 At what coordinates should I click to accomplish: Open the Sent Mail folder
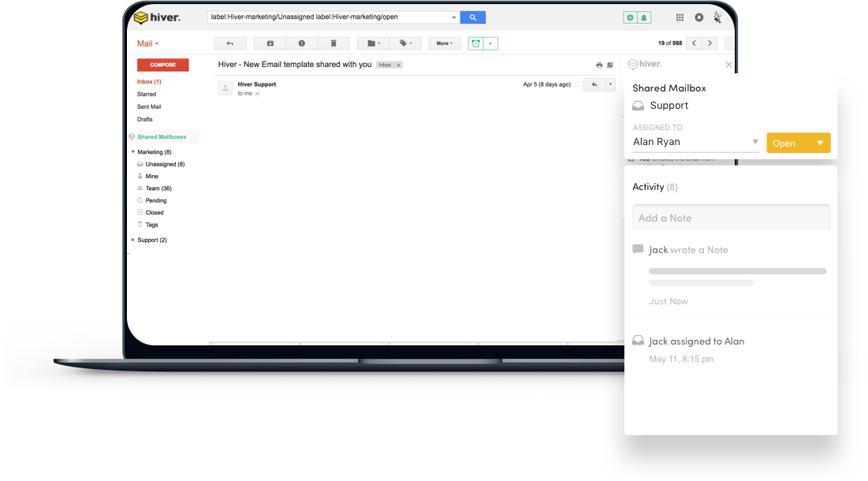(149, 106)
